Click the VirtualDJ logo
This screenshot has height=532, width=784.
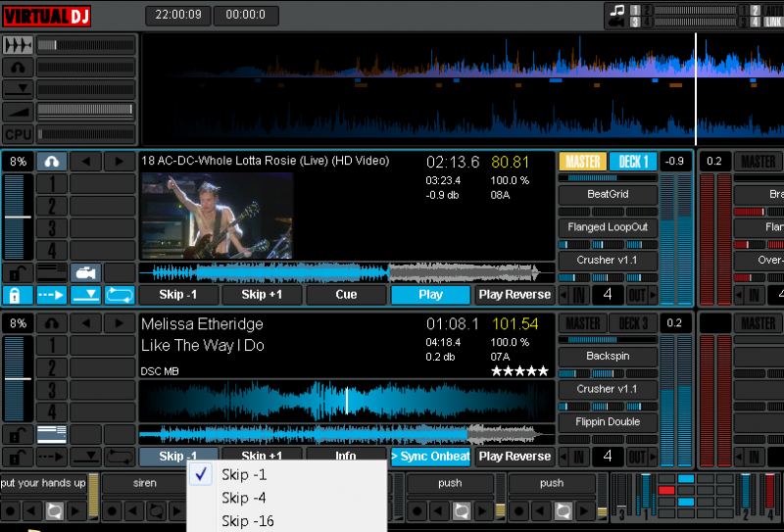click(46, 15)
